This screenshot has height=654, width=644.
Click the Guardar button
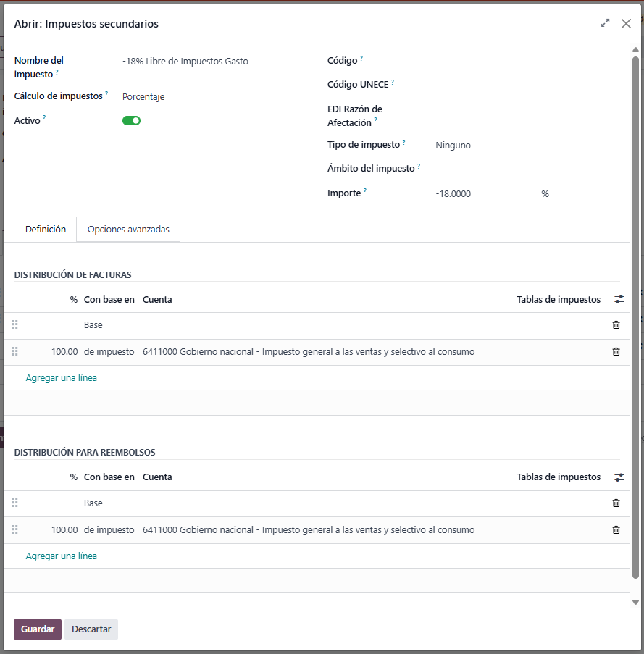38,629
